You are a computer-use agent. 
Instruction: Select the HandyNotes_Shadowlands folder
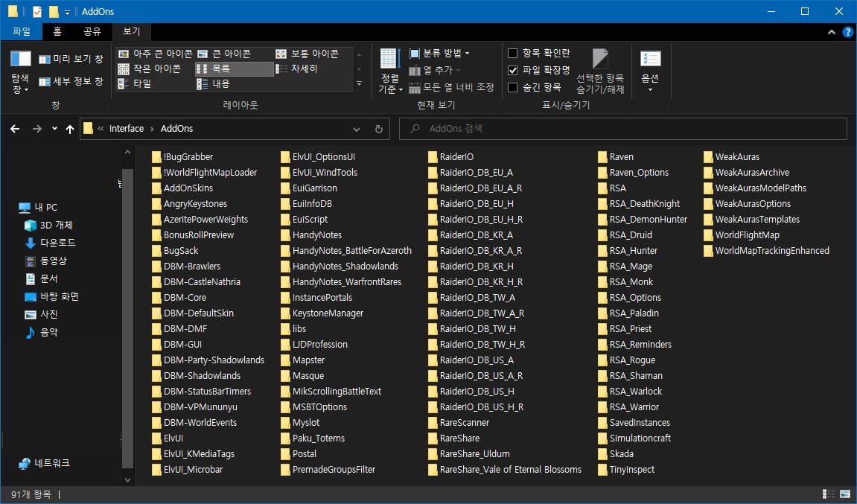[340, 267]
